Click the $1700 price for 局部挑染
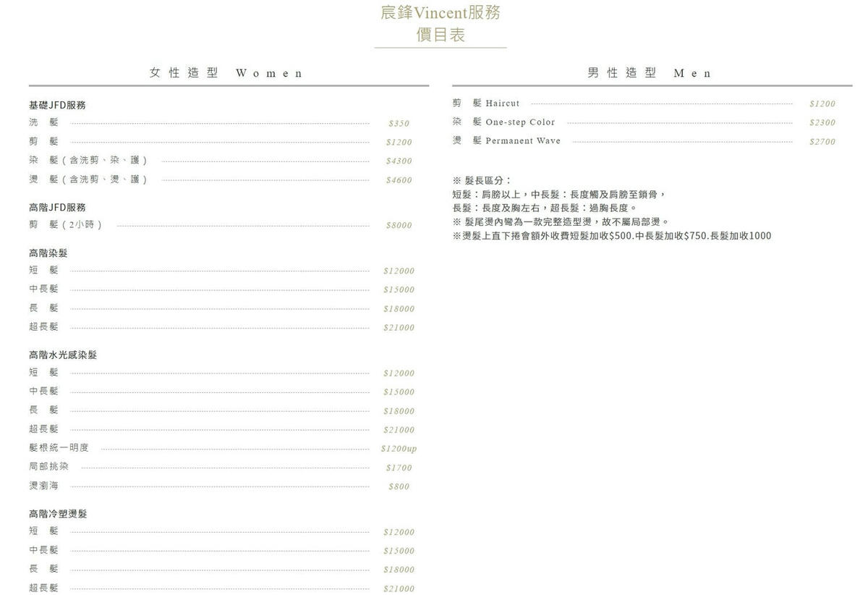Screen dimensions: 868x595 (399, 468)
